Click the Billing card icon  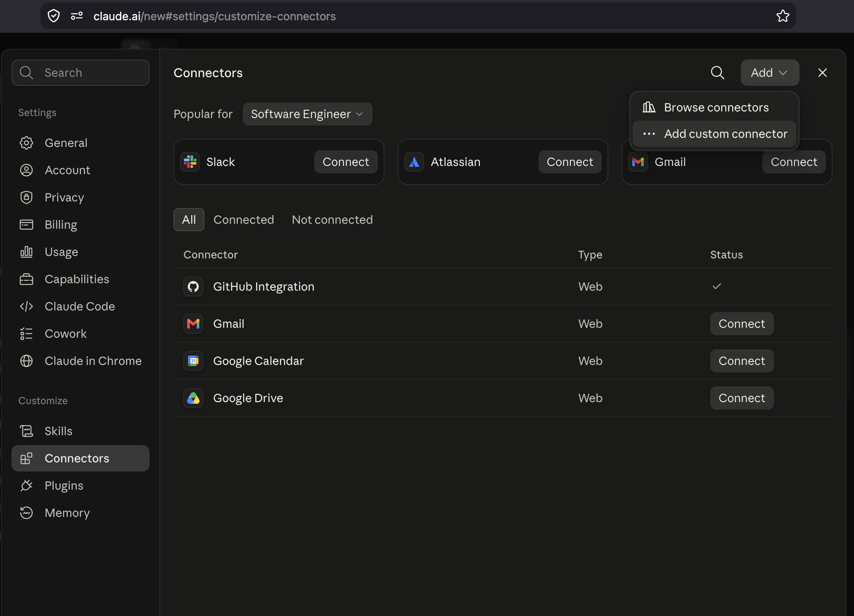coord(26,225)
